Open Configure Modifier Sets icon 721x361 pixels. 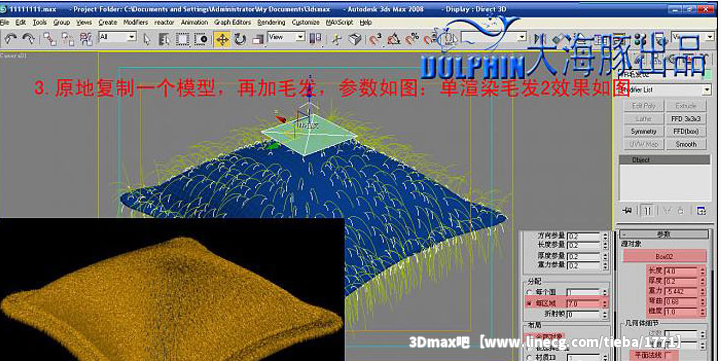(x=701, y=211)
